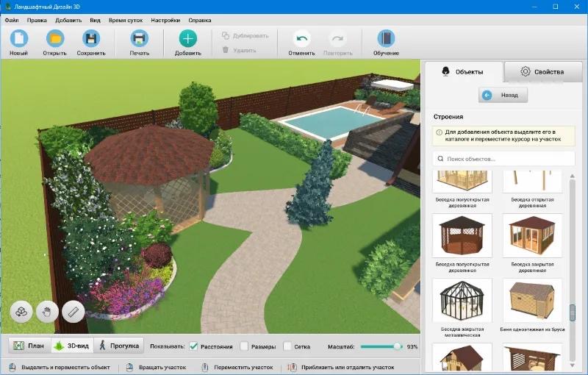Open the Время суток menu
This screenshot has width=588, height=375.
pyautogui.click(x=126, y=21)
